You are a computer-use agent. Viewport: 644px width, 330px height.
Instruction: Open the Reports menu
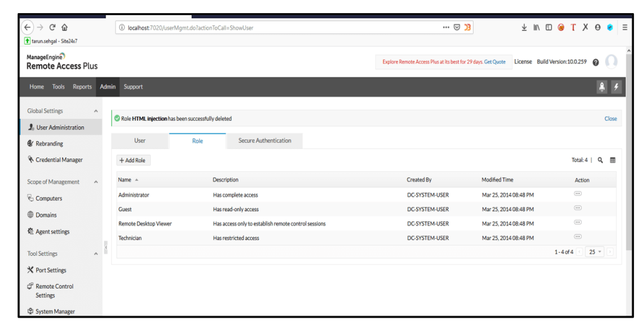click(82, 87)
